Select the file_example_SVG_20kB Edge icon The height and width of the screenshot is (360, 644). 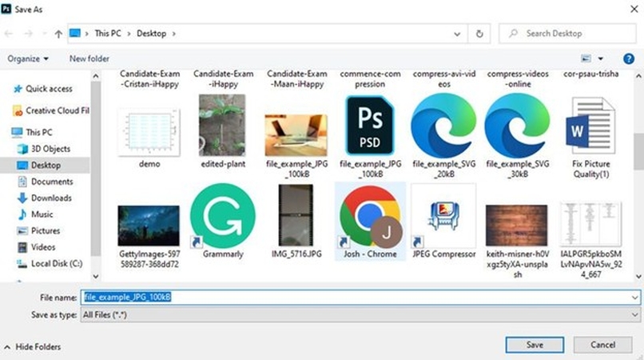click(443, 126)
